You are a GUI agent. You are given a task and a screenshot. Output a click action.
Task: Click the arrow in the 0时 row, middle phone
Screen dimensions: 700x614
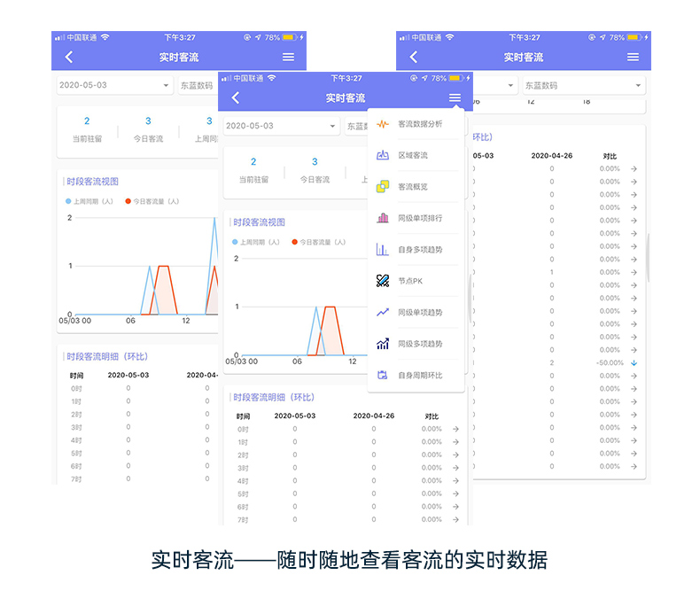[x=455, y=429]
